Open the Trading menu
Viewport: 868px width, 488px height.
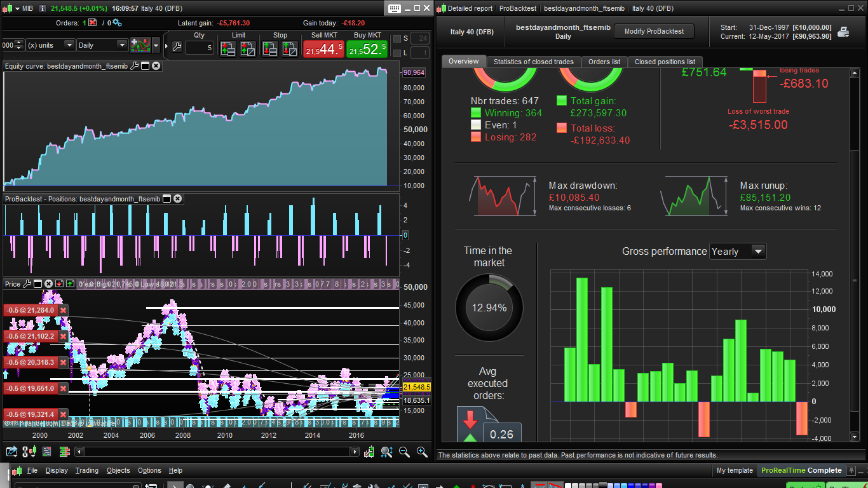pos(87,470)
